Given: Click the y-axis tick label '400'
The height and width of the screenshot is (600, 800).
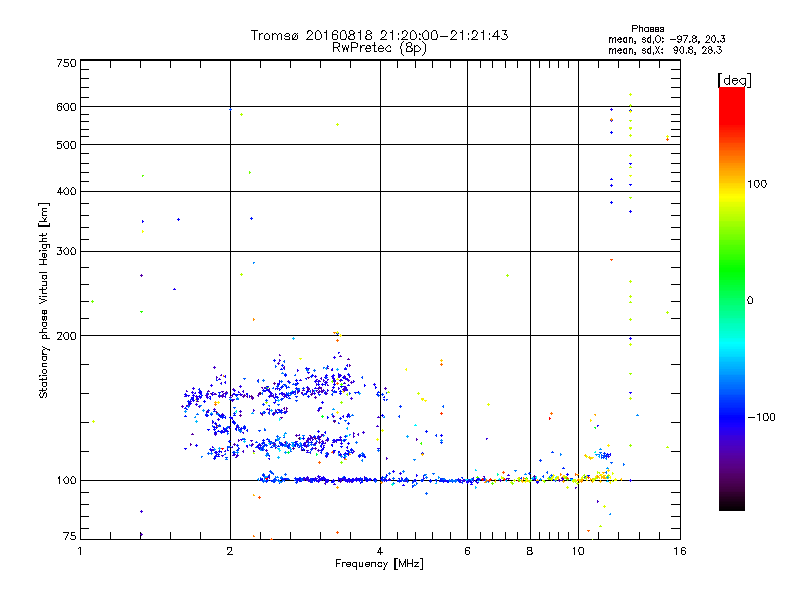Looking at the screenshot, I should [67, 192].
